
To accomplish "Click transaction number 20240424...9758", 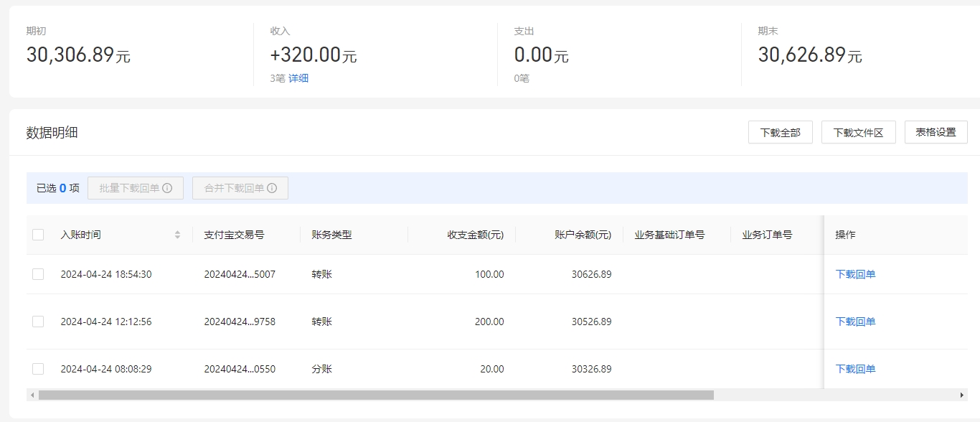I will (240, 322).
